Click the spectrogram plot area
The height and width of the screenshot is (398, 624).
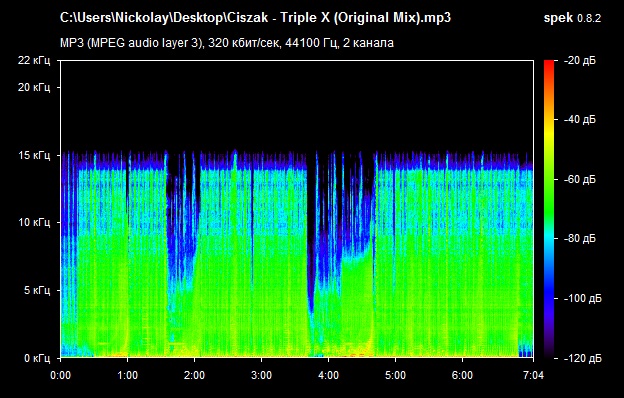pyautogui.click(x=297, y=209)
